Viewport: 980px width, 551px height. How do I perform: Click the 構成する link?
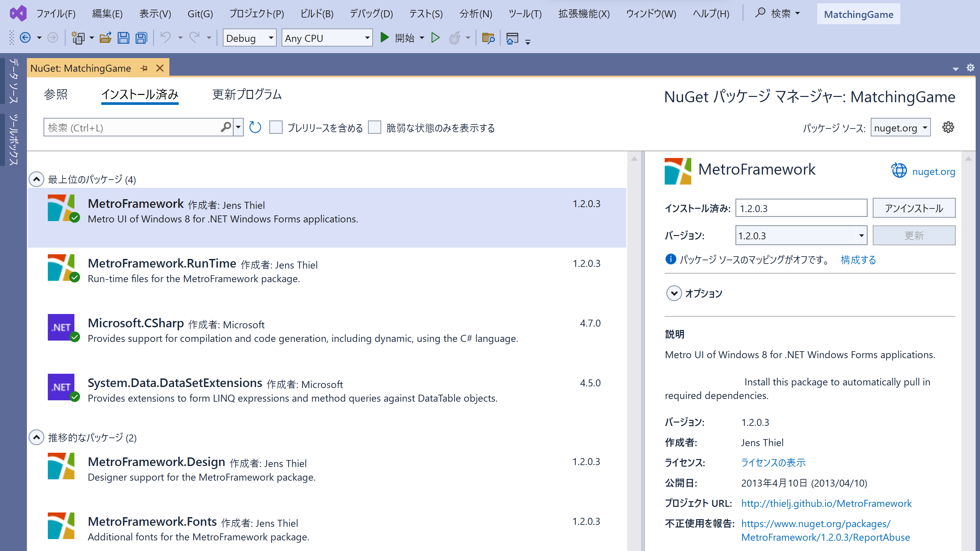(858, 260)
